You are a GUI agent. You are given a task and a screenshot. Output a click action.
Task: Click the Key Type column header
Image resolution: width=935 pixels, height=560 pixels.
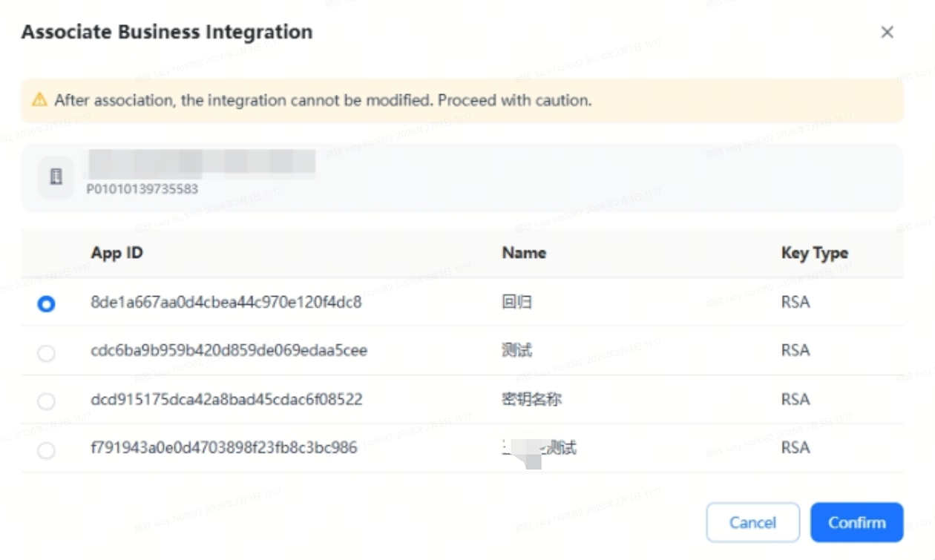click(814, 253)
